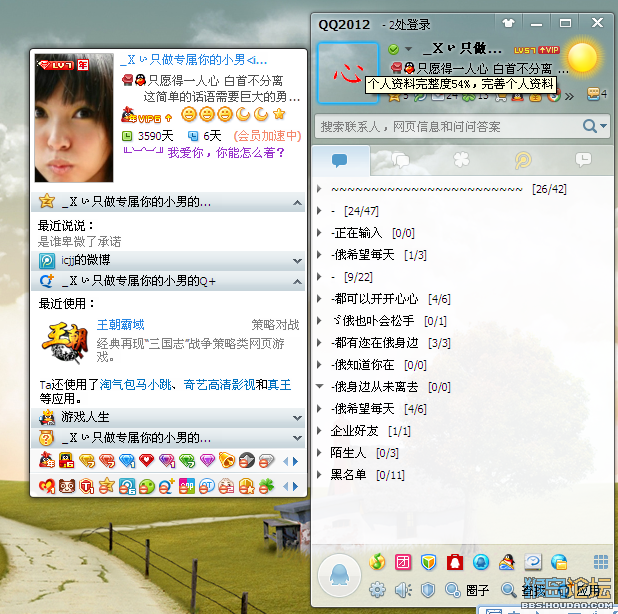The image size is (618, 614).
Task: Switch to the Tencent Weibo tab
Action: (x=523, y=160)
